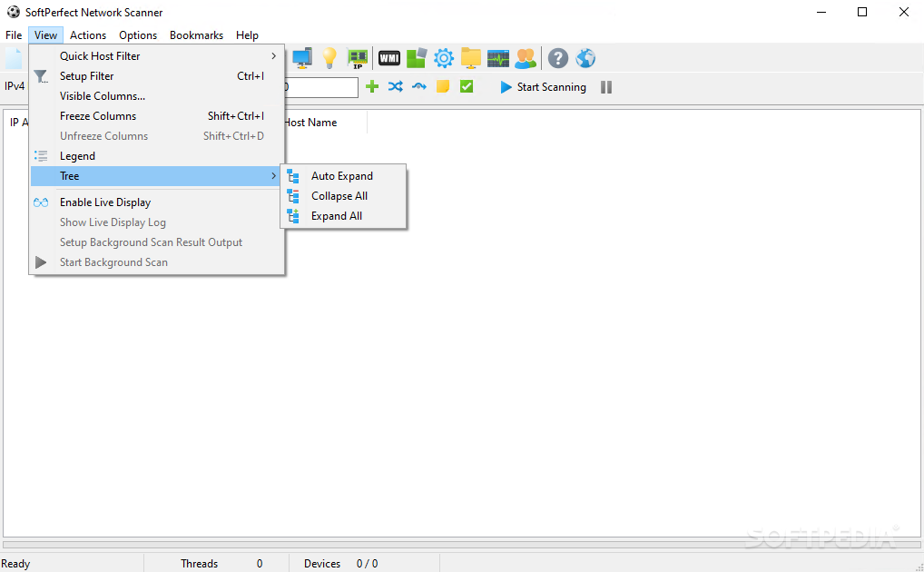Click the globe web icon in the toolbar

pos(585,58)
